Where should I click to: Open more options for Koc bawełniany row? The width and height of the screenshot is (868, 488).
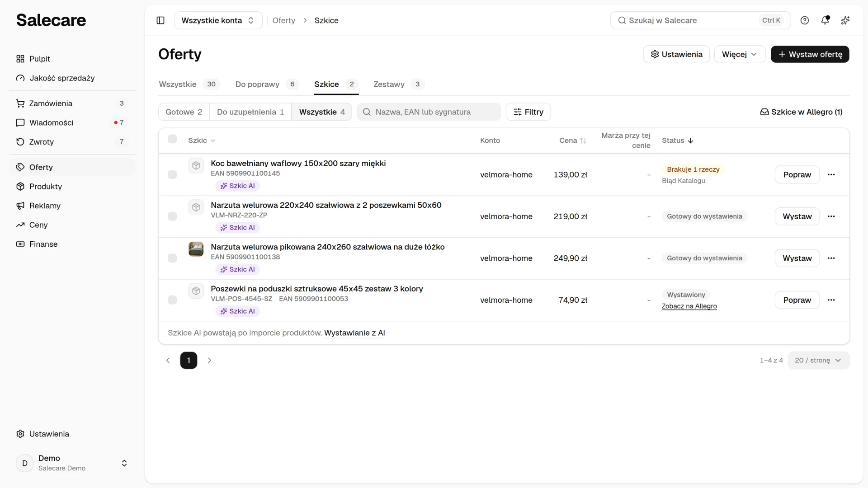[x=831, y=174]
